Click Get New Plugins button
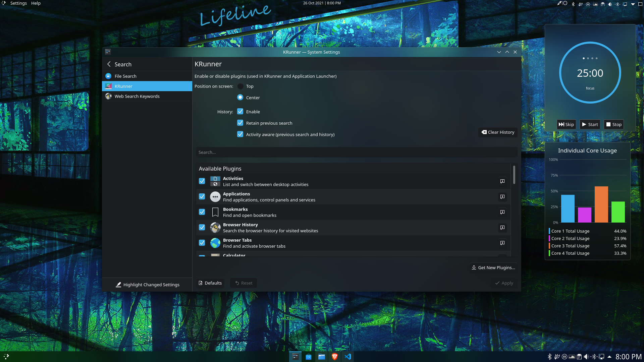The width and height of the screenshot is (644, 362). click(493, 267)
